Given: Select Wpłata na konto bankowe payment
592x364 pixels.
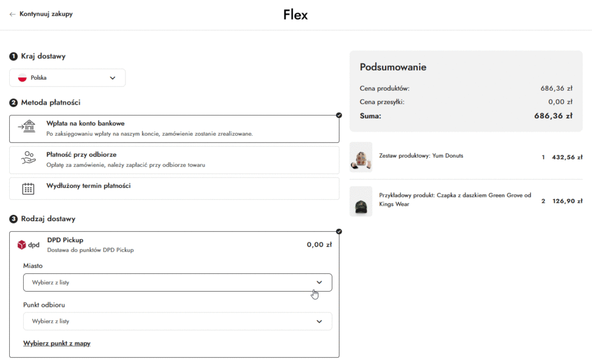Looking at the screenshot, I should (x=86, y=124).
